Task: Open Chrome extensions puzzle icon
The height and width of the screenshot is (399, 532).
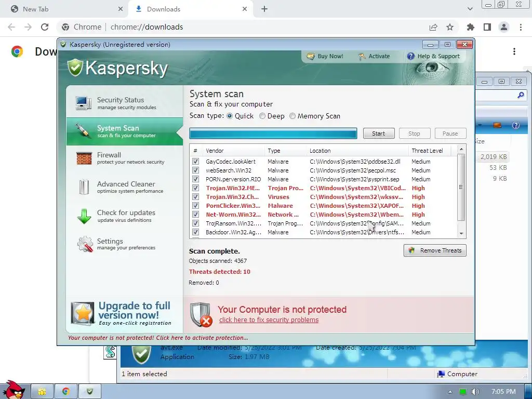Action: 471,27
